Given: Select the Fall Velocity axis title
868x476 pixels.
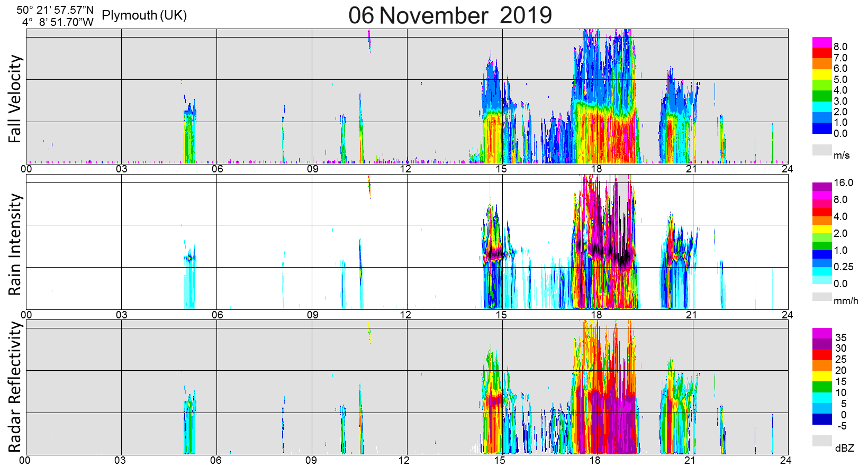Looking at the screenshot, I should [x=15, y=99].
